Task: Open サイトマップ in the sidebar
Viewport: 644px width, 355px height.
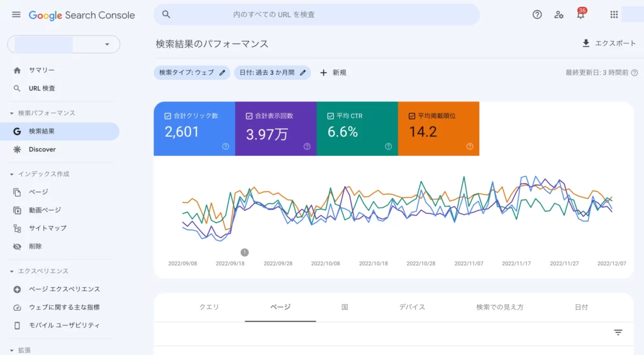Action: [x=48, y=228]
